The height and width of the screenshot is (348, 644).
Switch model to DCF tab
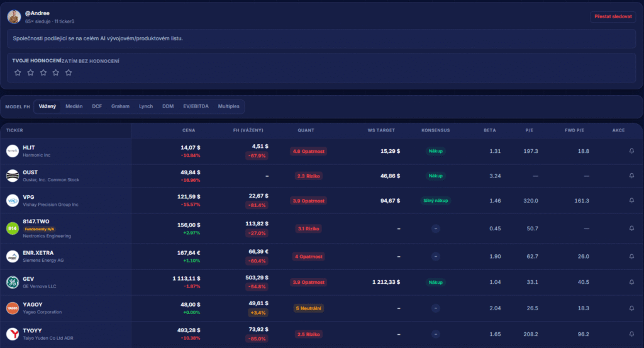[97, 106]
